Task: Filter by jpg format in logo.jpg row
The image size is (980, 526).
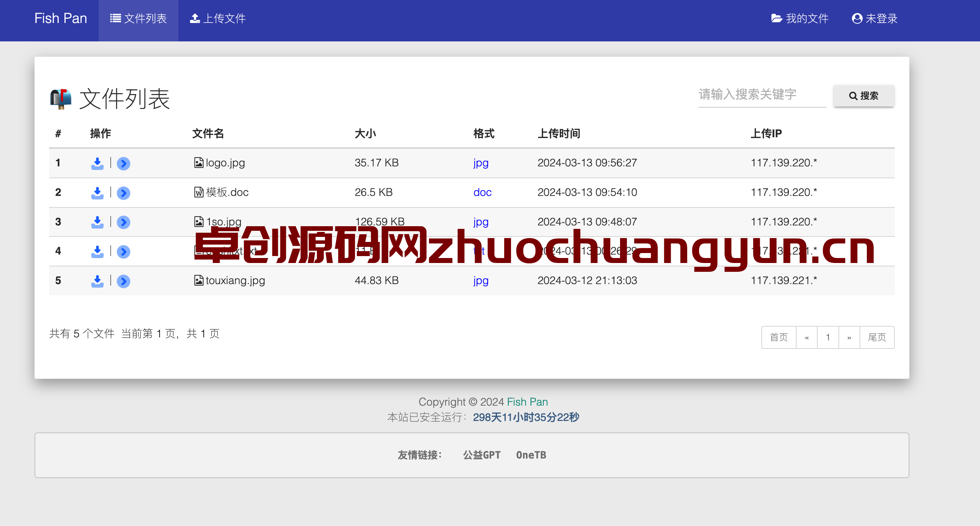Action: 481,163
